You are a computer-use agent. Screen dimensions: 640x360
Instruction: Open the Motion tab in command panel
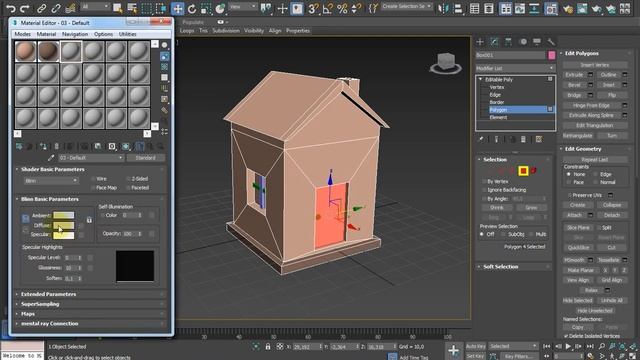coord(523,42)
